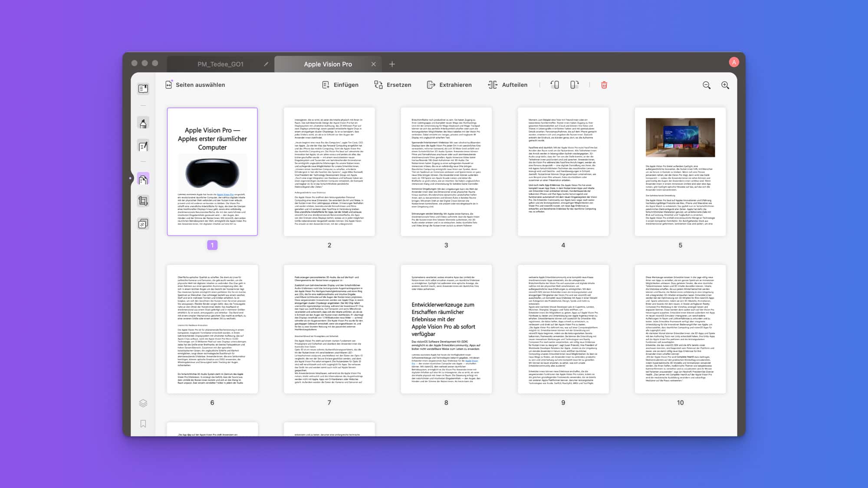Delete selected page with red trash icon
Viewport: 868px width, 488px height.
tap(604, 85)
